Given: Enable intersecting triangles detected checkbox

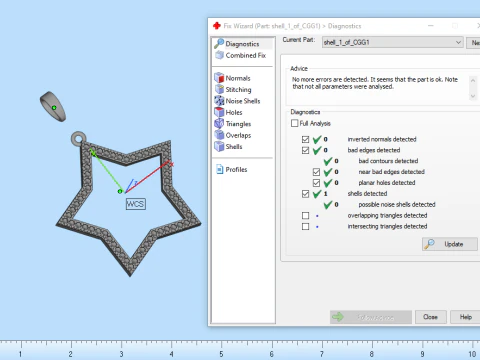Looking at the screenshot, I should tap(305, 227).
